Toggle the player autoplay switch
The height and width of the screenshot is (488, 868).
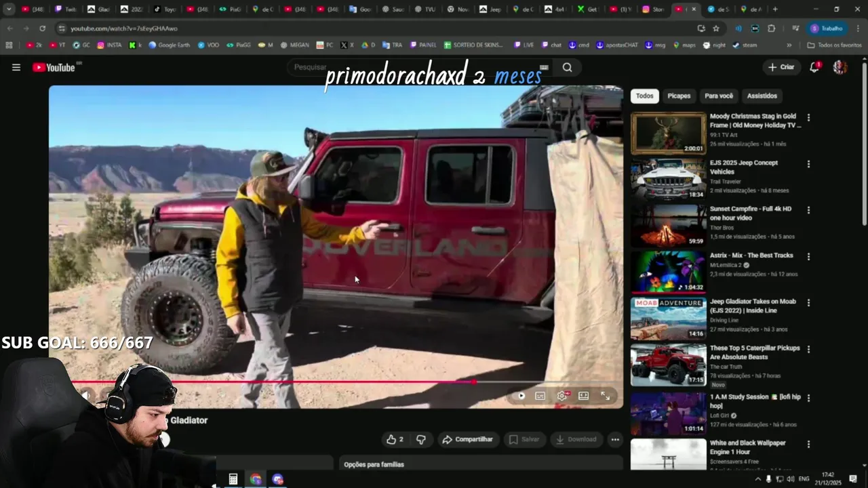(x=520, y=396)
